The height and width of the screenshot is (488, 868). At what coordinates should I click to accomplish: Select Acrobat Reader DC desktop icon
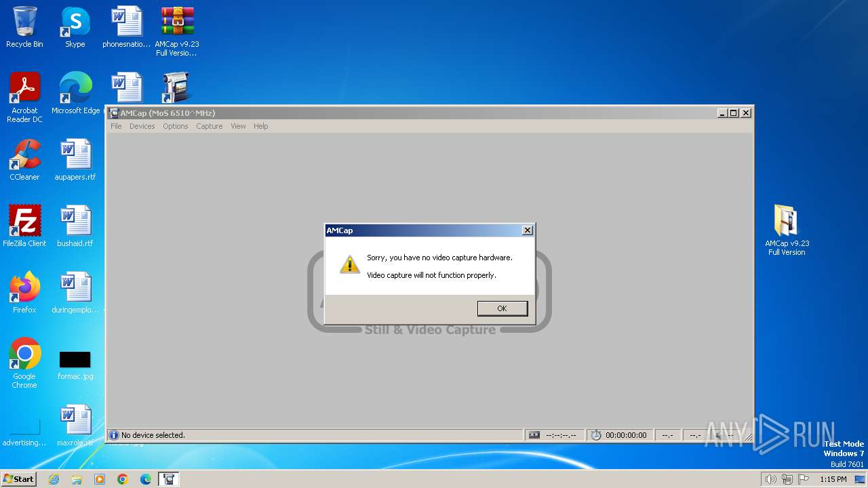(24, 98)
